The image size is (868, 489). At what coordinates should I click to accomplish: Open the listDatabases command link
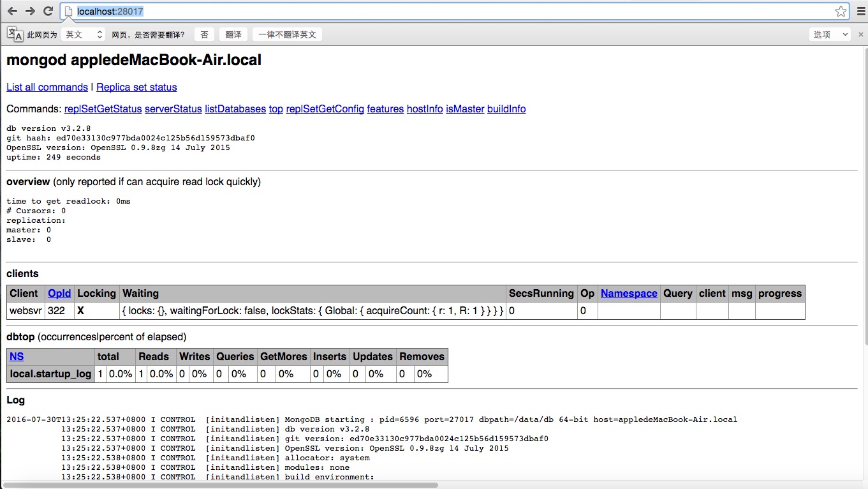click(235, 109)
